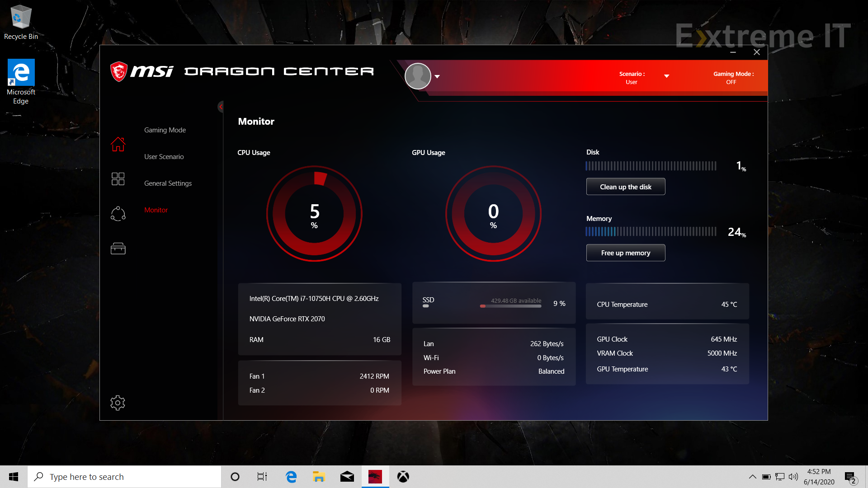Open Mail app from the taskbar
This screenshot has height=488, width=868.
click(x=347, y=477)
